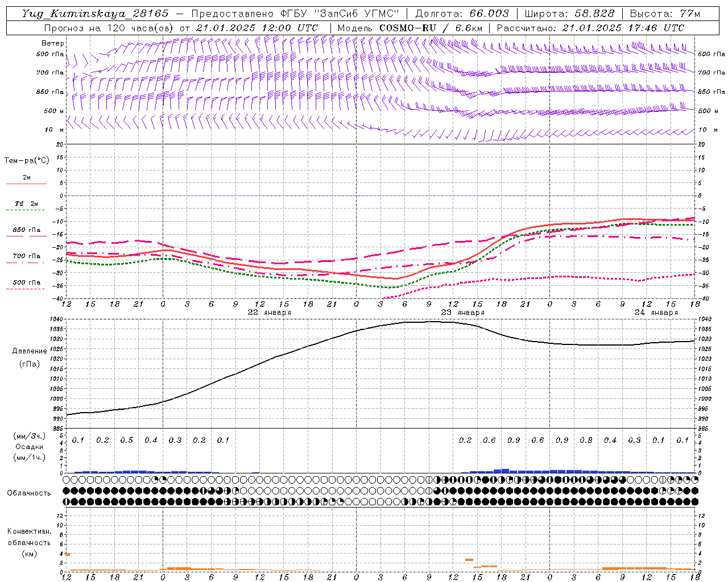Click the "Td 2м" dew point legend entry
This screenshot has width=728, height=582.
27,203
